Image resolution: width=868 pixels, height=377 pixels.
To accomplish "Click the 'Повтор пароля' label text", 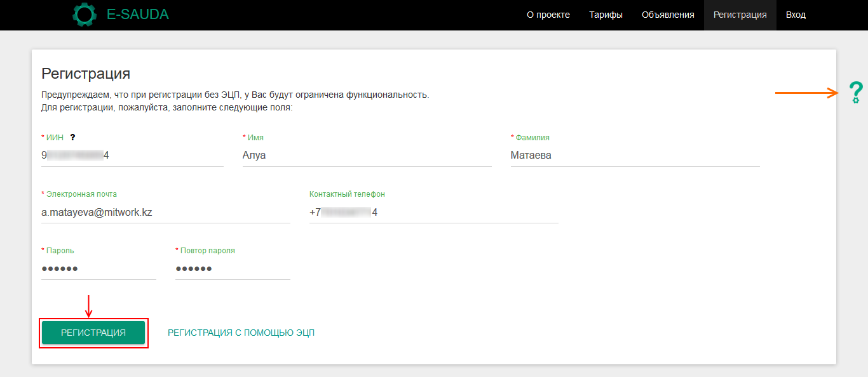I will pos(207,251).
